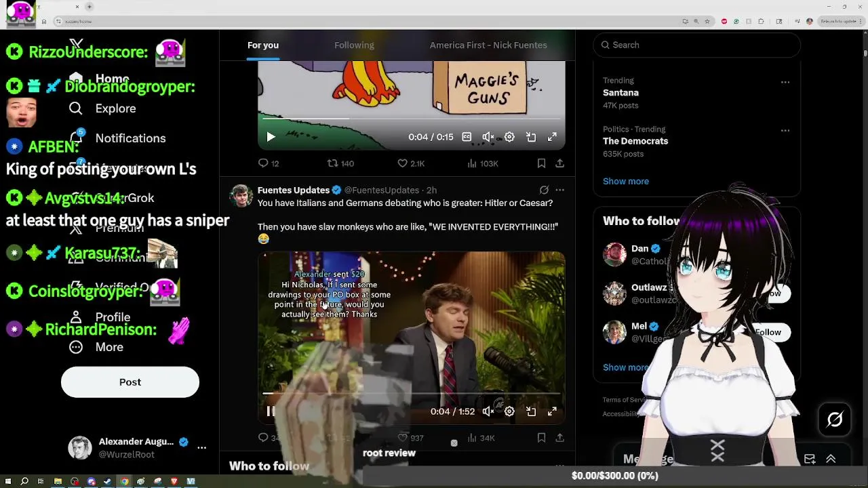Toggle picture-in-picture on Maggie's Guns video
This screenshot has width=868, height=488.
[x=531, y=137]
